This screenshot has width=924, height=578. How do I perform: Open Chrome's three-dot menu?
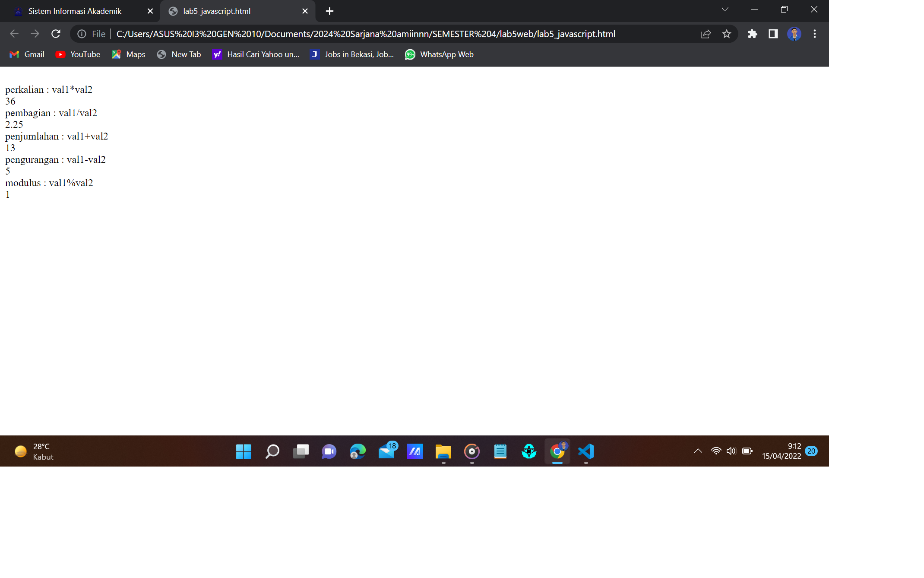pos(815,34)
